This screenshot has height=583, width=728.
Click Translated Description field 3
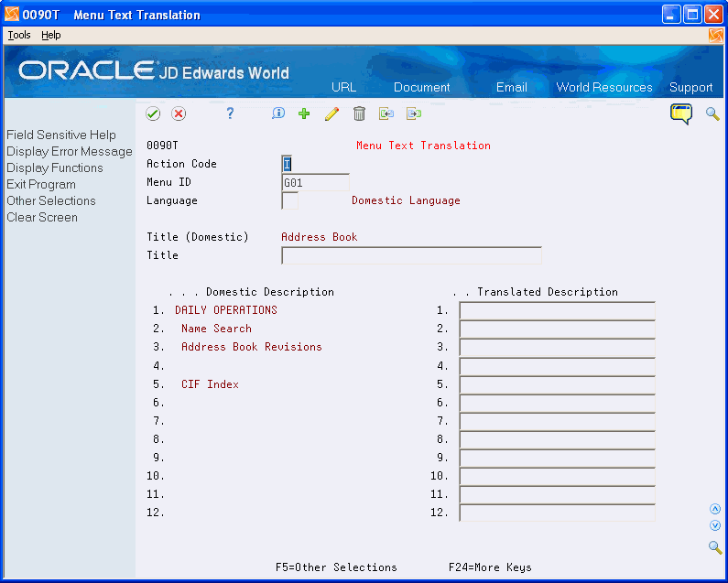tap(557, 348)
